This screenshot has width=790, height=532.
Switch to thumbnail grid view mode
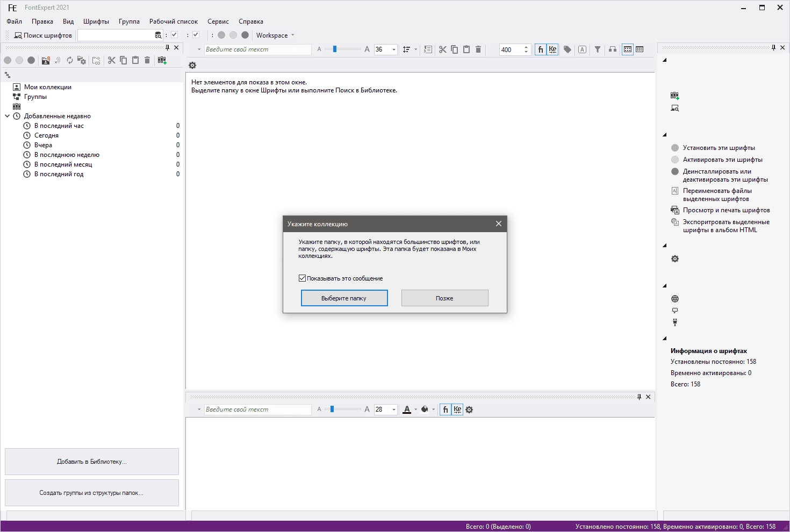627,49
